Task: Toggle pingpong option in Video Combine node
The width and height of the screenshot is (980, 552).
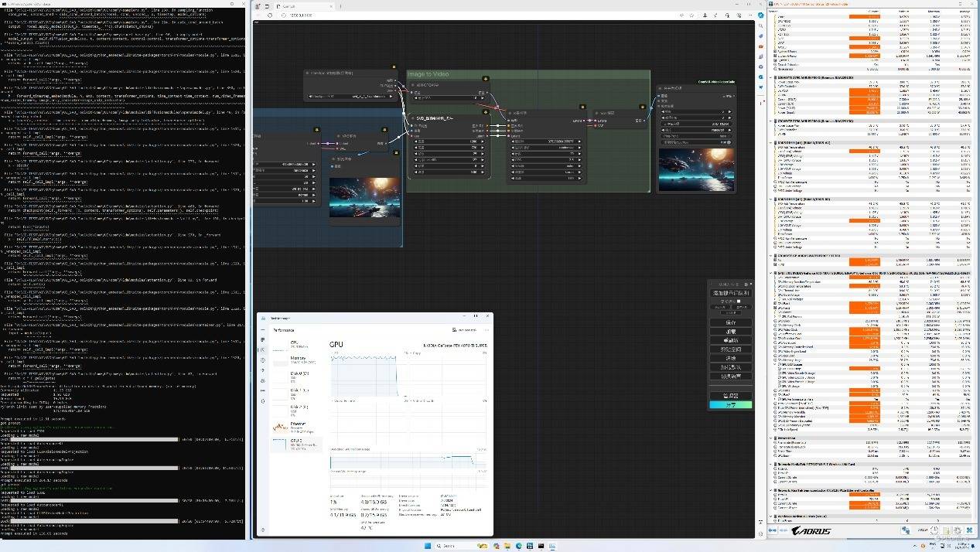Action: pyautogui.click(x=696, y=136)
